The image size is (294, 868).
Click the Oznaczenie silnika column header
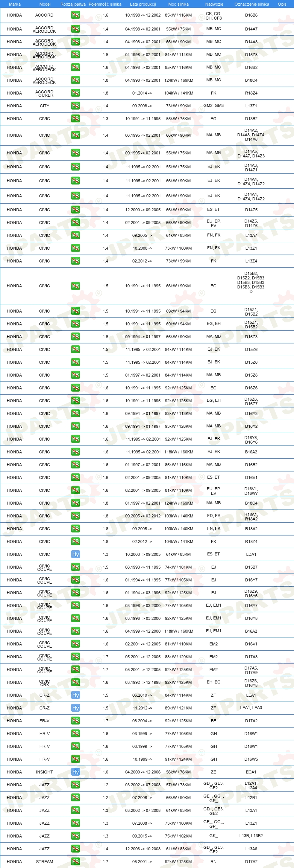[252, 4]
